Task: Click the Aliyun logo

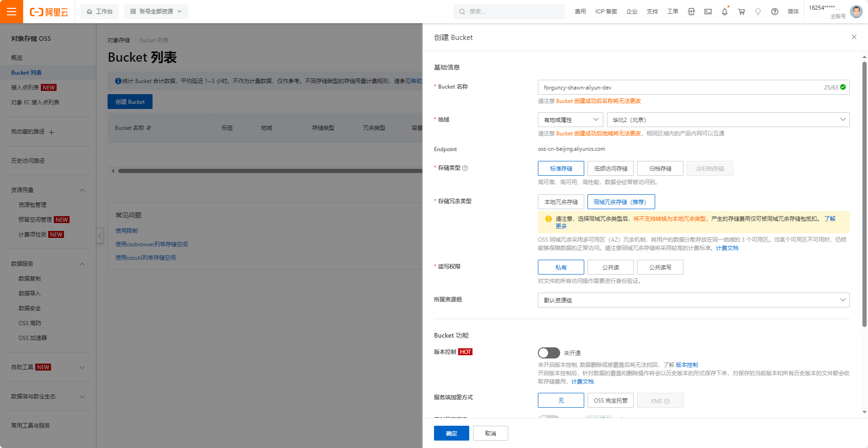Action: [x=49, y=12]
